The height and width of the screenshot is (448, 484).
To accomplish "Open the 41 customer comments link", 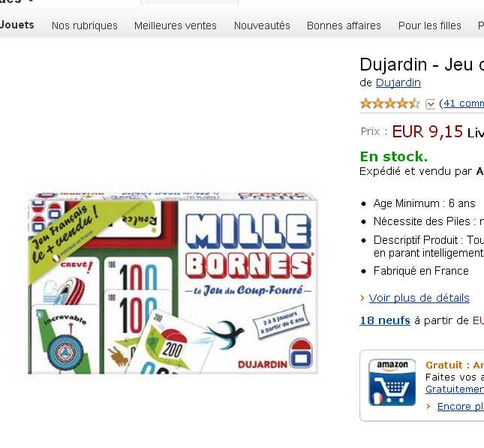I will click(x=461, y=104).
